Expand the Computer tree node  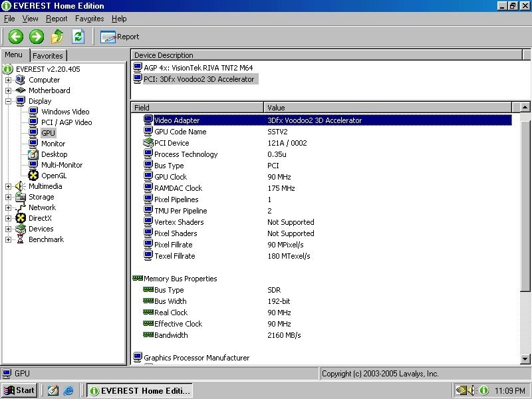pyautogui.click(x=8, y=80)
